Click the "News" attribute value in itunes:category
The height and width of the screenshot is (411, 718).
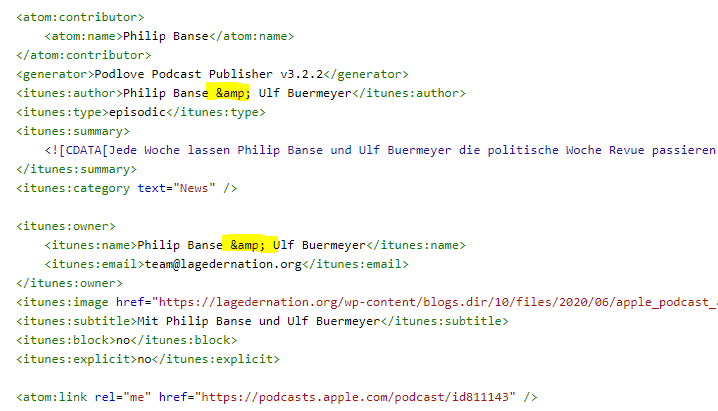pyautogui.click(x=194, y=188)
